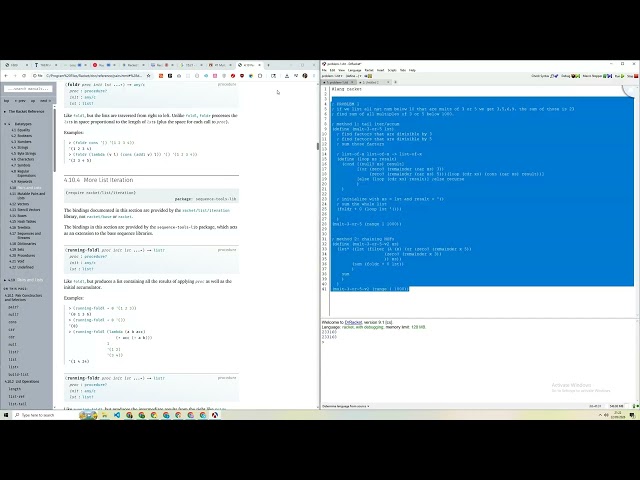Image resolution: width=640 pixels, height=480 pixels.
Task: Open a new browser tab with plus
Action: pos(268,65)
